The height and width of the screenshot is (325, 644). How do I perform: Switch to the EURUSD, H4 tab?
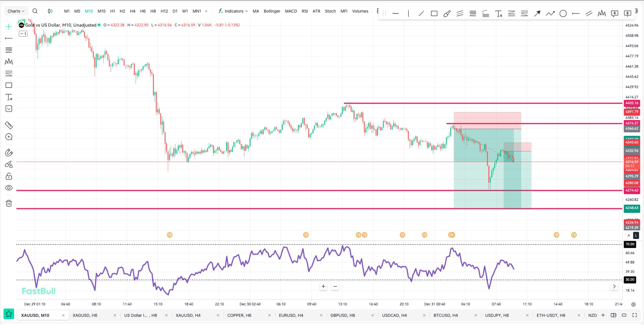[x=291, y=315]
